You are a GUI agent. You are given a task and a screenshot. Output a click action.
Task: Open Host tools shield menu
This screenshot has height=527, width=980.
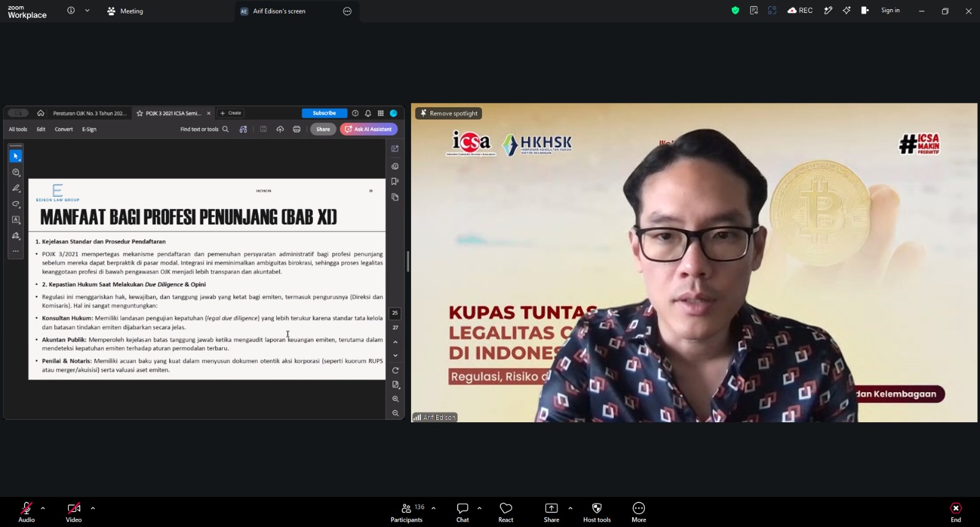click(x=597, y=512)
